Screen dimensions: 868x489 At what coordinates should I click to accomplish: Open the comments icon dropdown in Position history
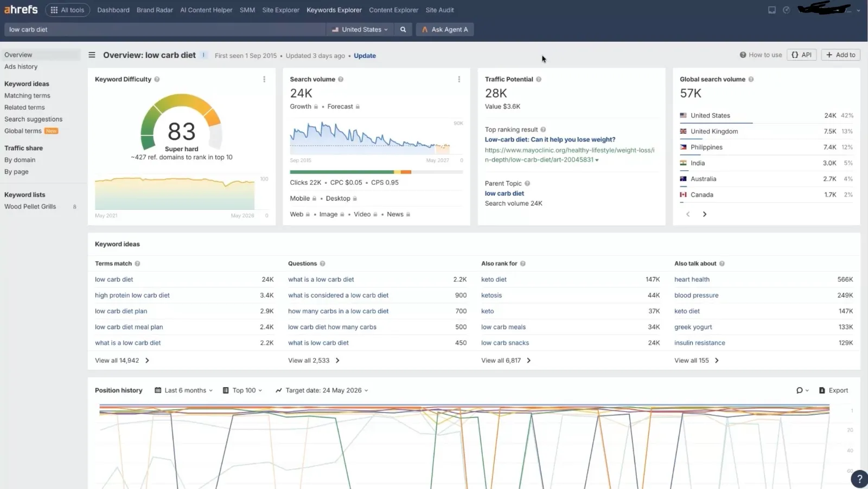[x=802, y=390]
